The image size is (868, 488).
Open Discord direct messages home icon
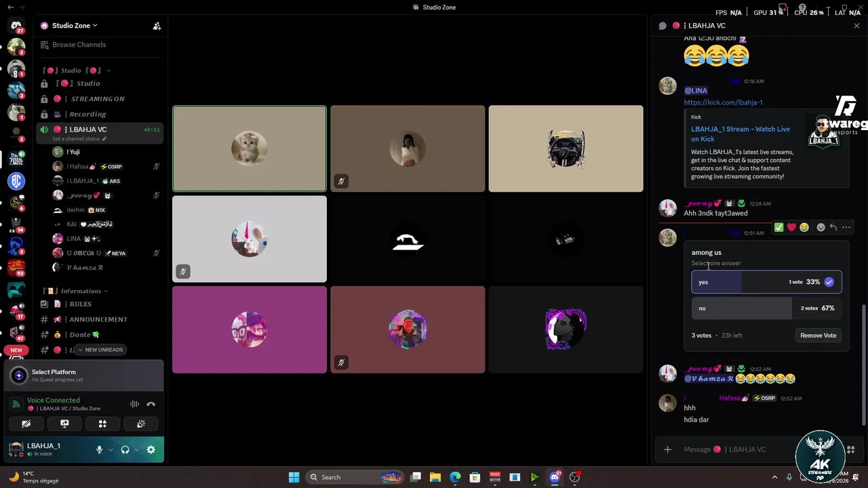point(16,26)
